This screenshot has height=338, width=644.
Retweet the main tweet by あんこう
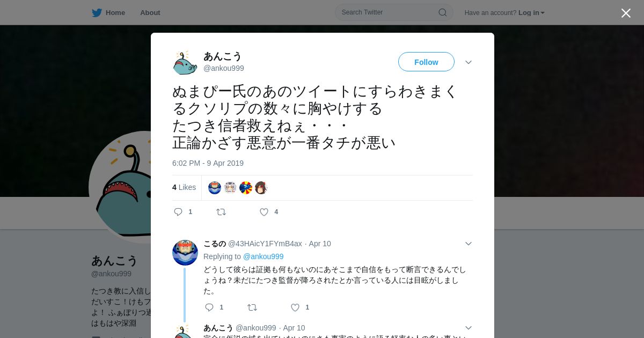[x=221, y=212]
